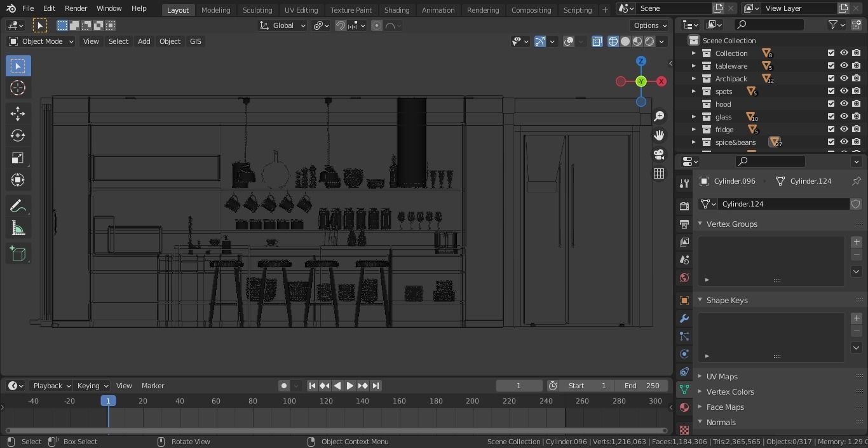The image size is (868, 448).
Task: Switch to rendered viewport shading
Action: (649, 41)
